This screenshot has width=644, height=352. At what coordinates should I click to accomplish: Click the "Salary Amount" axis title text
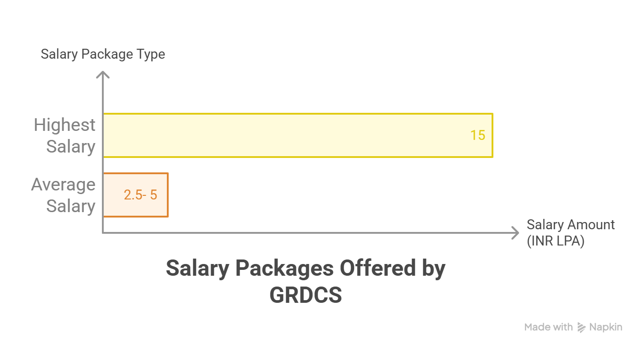(570, 225)
